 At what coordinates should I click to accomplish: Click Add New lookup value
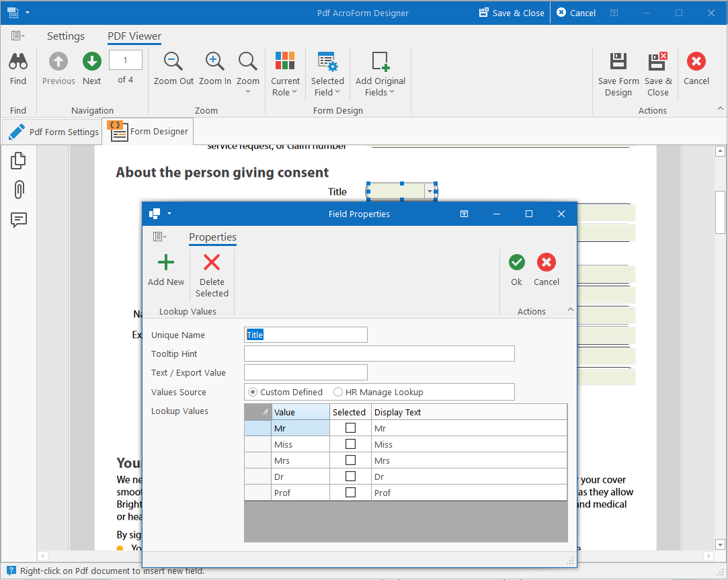click(166, 270)
